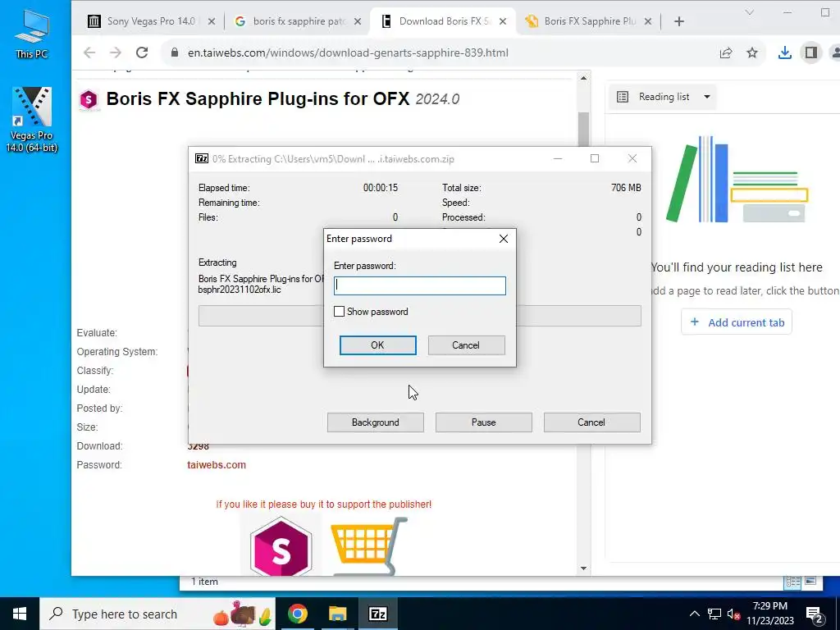Image resolution: width=840 pixels, height=630 pixels.
Task: Pause the 7-Zip extraction
Action: (x=484, y=422)
